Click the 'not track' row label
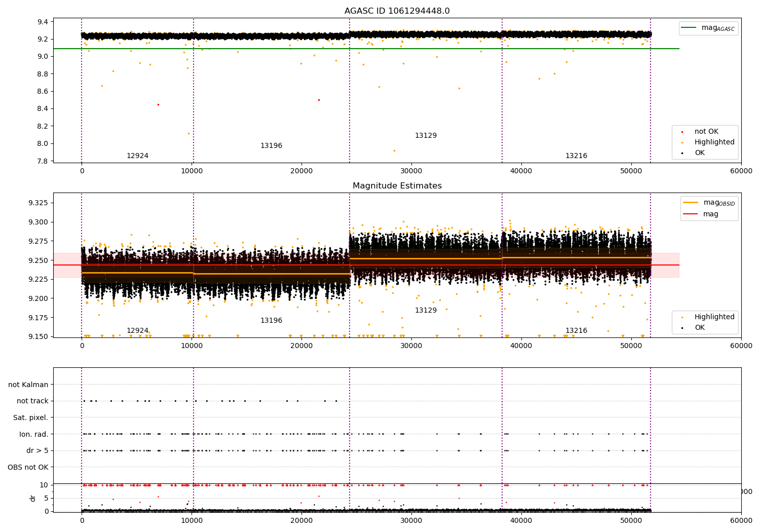This screenshot has height=532, width=760. point(32,401)
